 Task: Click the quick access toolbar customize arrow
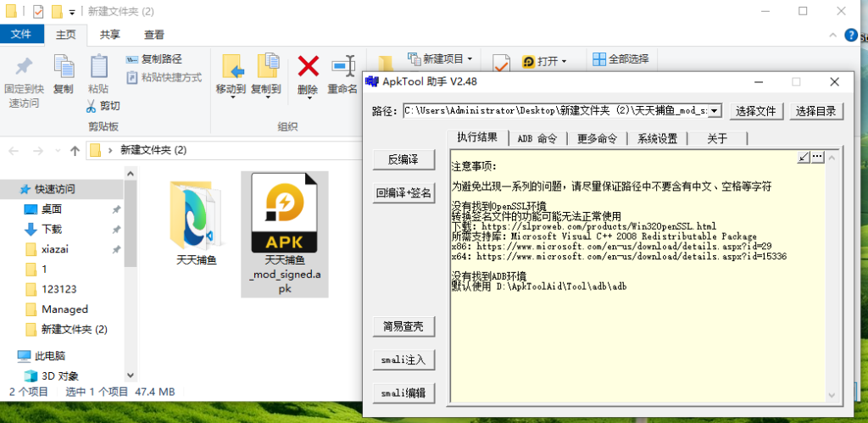pos(72,12)
